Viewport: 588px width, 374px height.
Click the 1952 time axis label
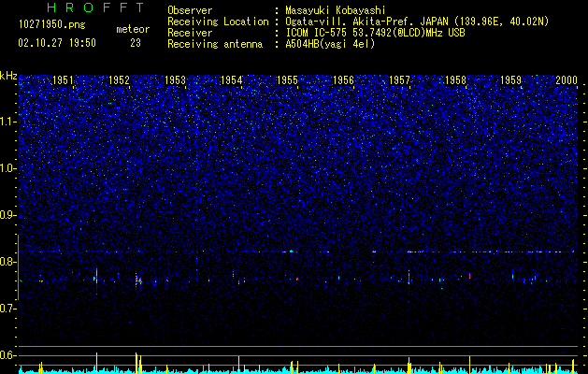[119, 80]
